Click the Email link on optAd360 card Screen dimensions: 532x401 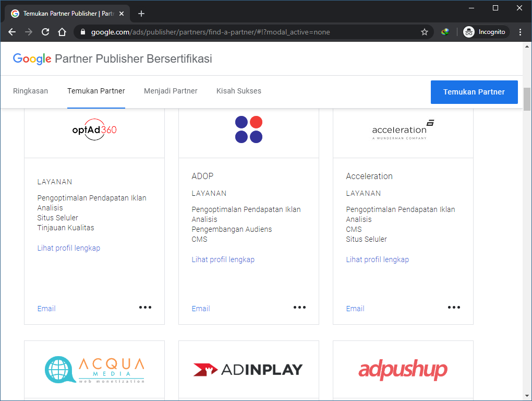pos(46,309)
